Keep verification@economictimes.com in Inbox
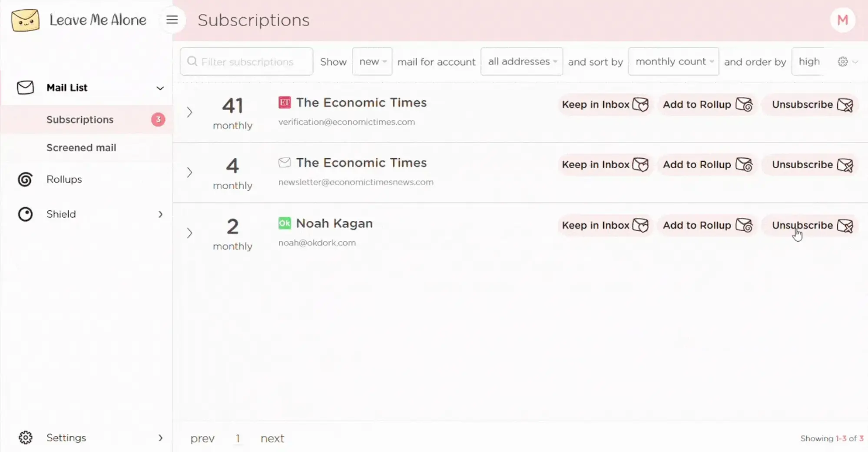 [x=604, y=105]
